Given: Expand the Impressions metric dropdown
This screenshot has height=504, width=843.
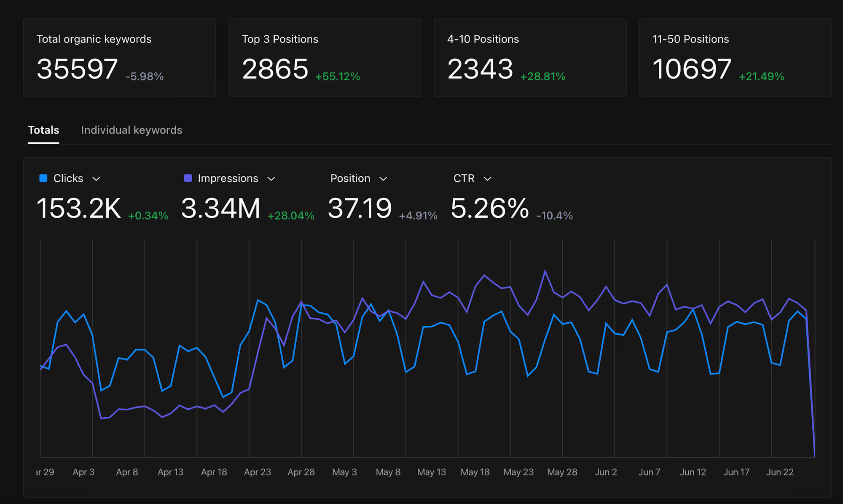Looking at the screenshot, I should (271, 179).
